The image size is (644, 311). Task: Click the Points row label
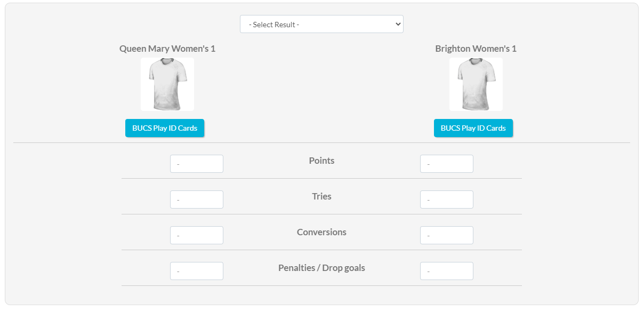click(321, 161)
